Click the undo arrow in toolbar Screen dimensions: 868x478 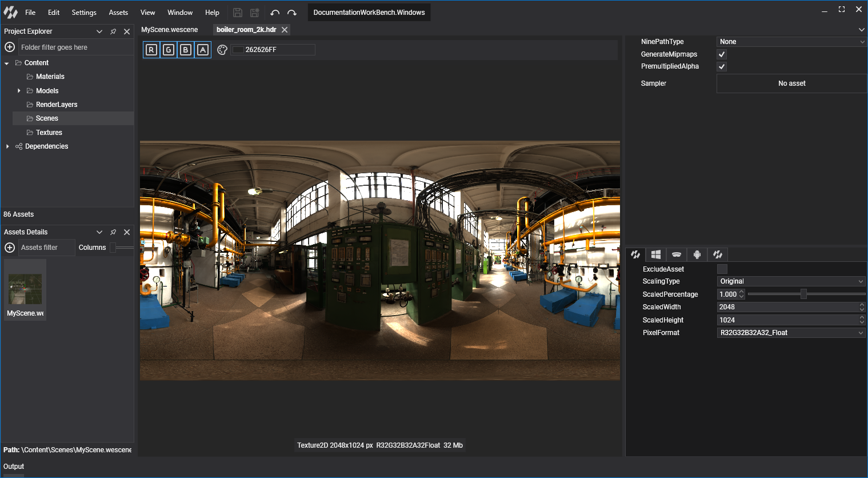pyautogui.click(x=275, y=13)
